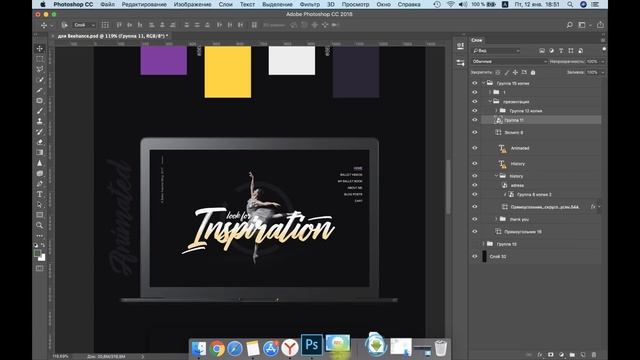Open Photoshop search magnifier in options bar
This screenshot has height=360, width=640.
click(569, 25)
